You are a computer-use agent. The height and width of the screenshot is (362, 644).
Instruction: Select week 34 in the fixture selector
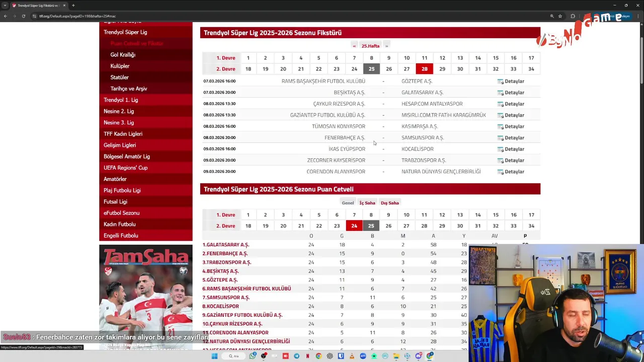click(531, 69)
